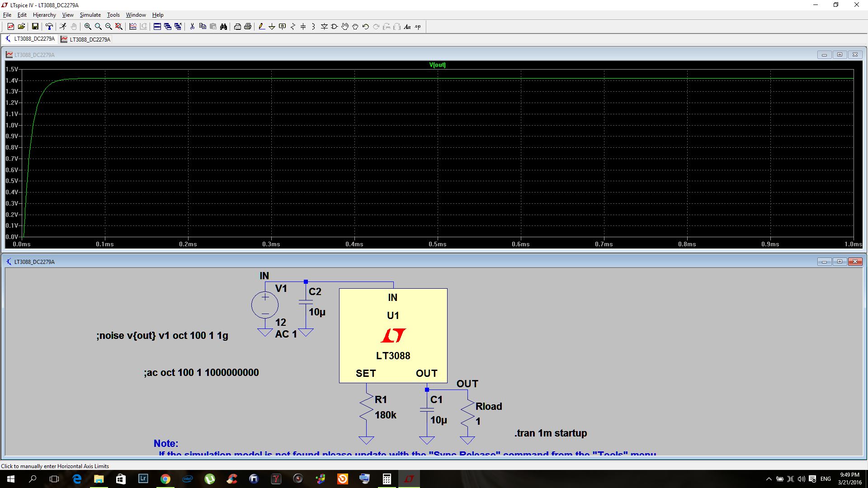The image size is (868, 488).
Task: Open the Tools menu
Action: [113, 15]
